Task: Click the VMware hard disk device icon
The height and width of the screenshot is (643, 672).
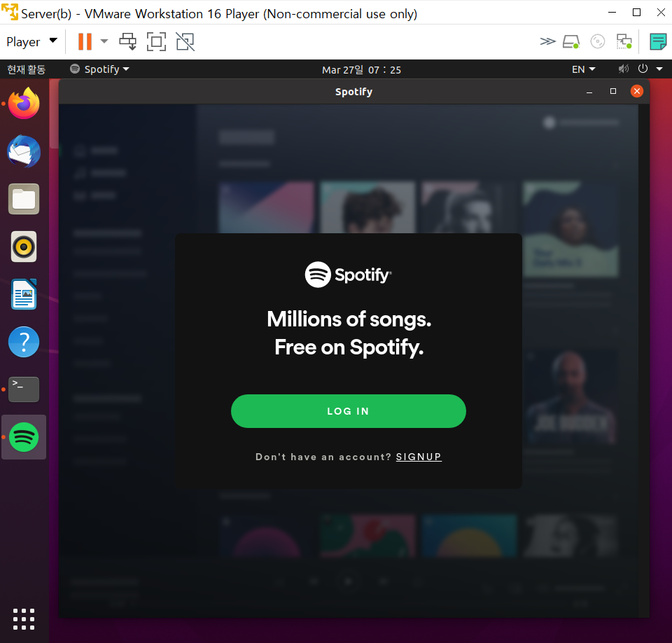Action: [x=571, y=41]
